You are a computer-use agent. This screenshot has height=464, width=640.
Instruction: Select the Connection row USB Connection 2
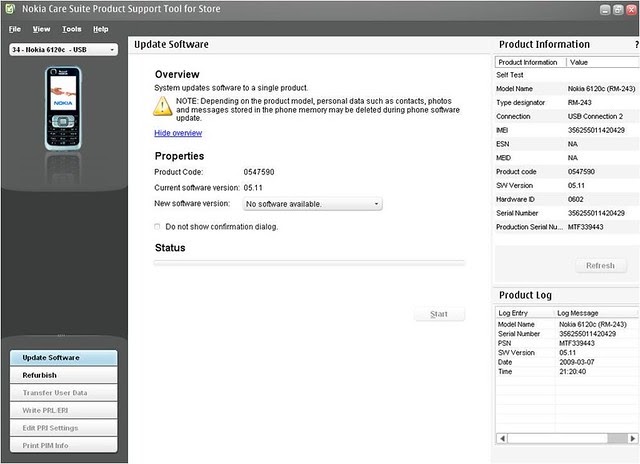[x=567, y=116]
